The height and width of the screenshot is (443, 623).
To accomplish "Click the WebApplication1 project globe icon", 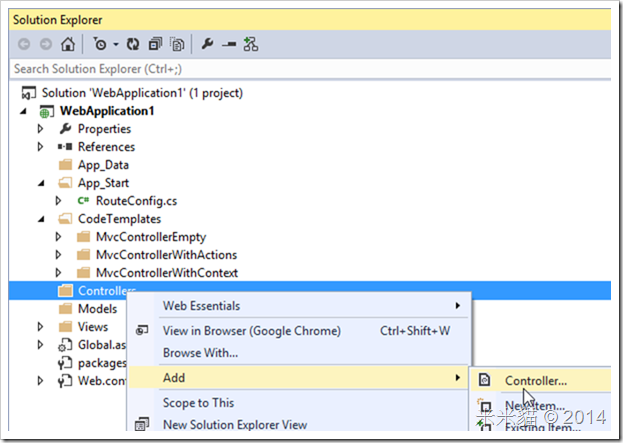I will [x=46, y=112].
